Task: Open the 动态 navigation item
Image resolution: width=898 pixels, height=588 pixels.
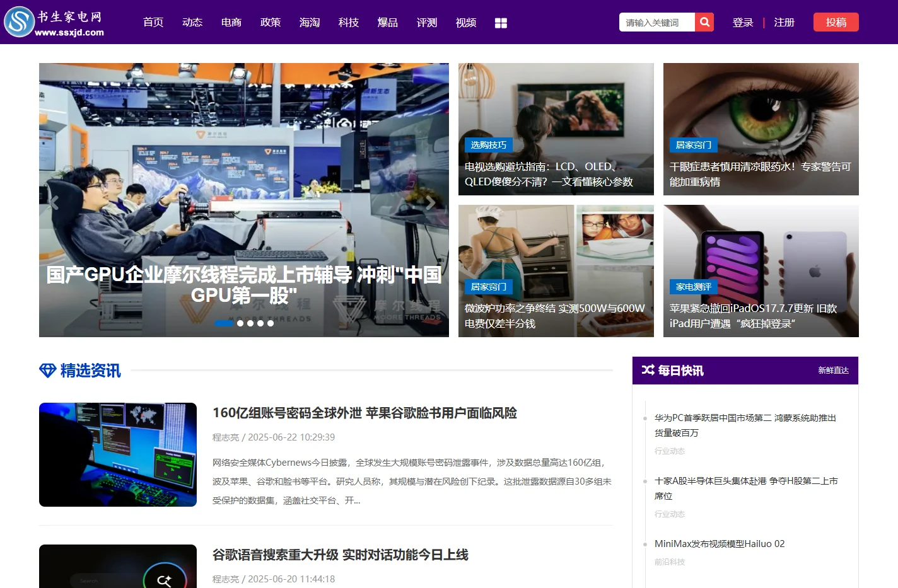Action: click(x=192, y=22)
